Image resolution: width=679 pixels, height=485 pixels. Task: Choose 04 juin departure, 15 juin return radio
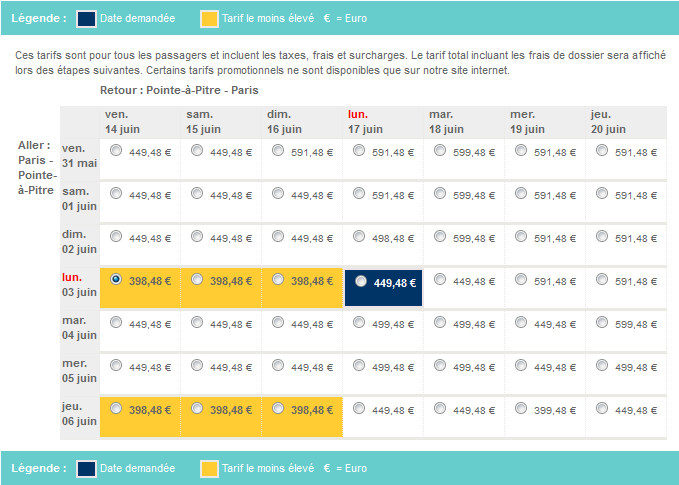click(197, 322)
